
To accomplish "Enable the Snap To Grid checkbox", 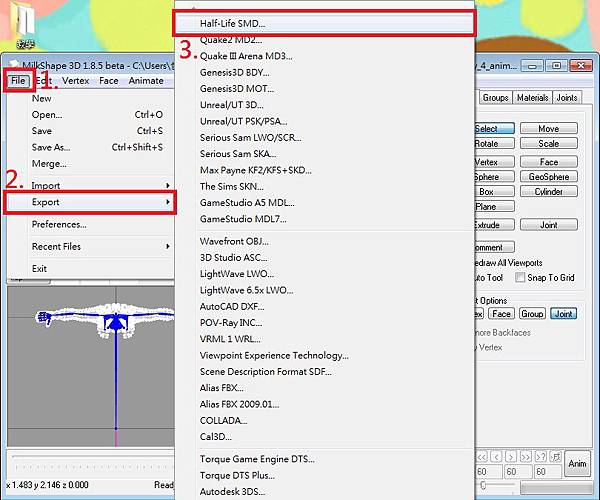I will [520, 277].
